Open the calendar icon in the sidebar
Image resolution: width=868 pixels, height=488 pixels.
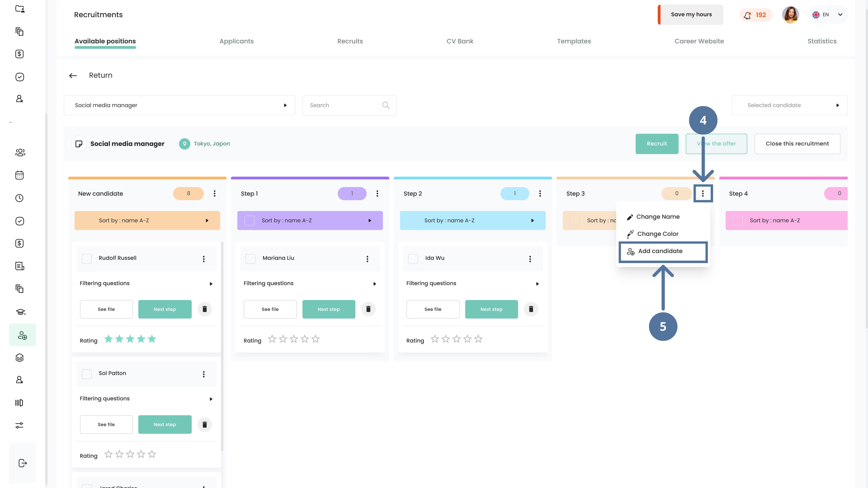(x=20, y=175)
